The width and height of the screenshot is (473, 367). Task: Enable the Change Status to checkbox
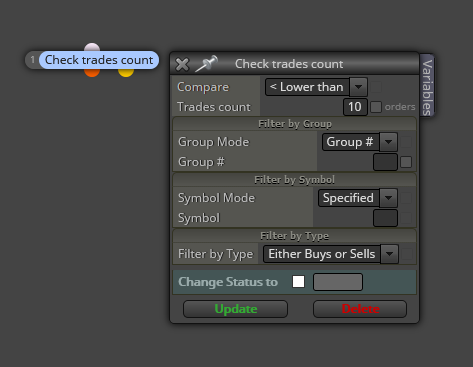tap(298, 282)
